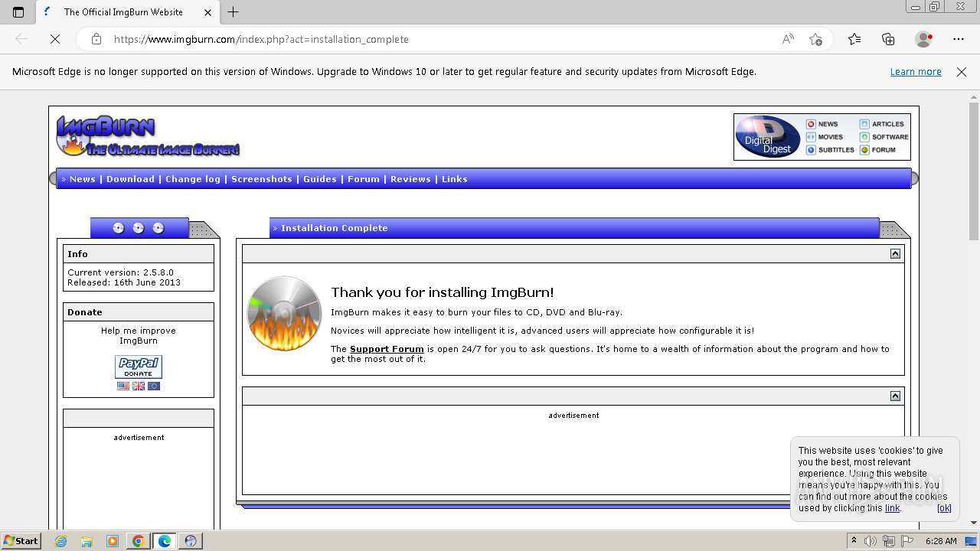
Task: Open the Change log menu item
Action: point(193,179)
